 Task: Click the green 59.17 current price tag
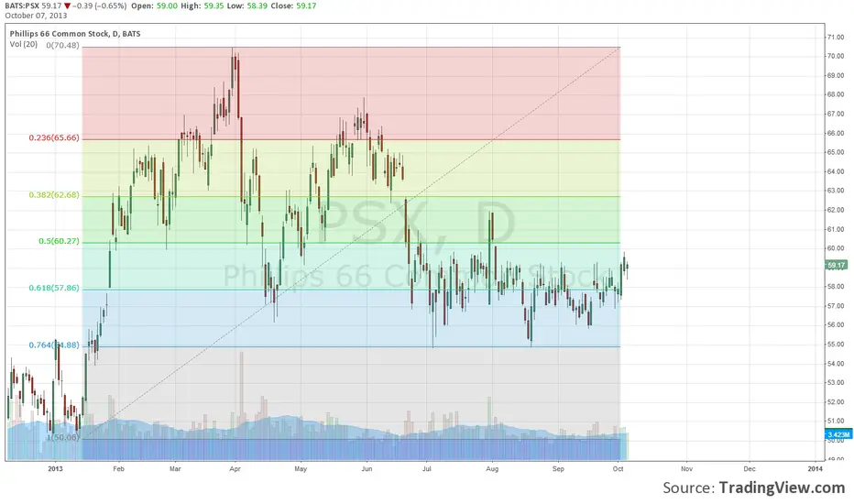[x=837, y=266]
